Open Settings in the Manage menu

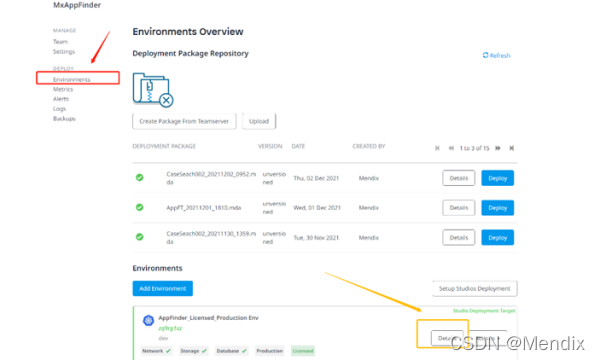[64, 52]
